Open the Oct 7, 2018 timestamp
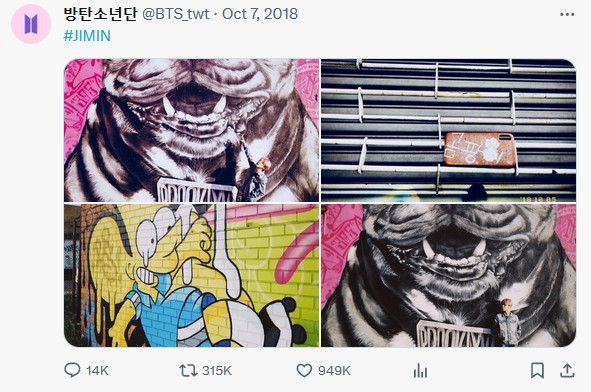 (x=260, y=14)
